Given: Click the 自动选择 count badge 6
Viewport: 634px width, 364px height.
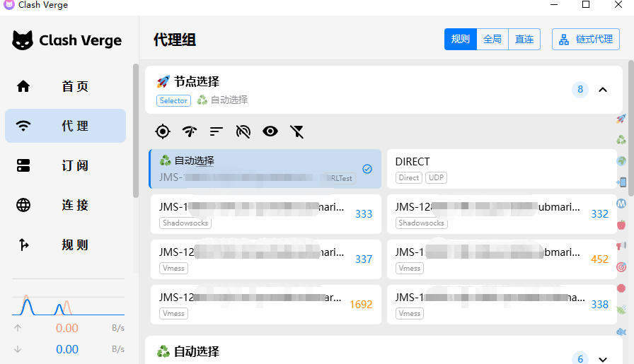Looking at the screenshot, I should point(580,359).
